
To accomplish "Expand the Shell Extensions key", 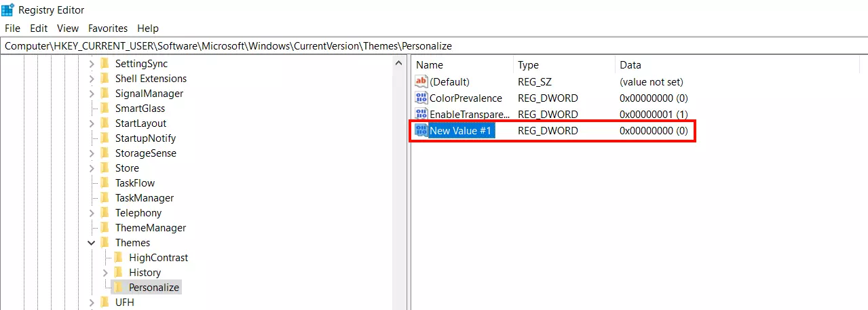I will tap(92, 79).
